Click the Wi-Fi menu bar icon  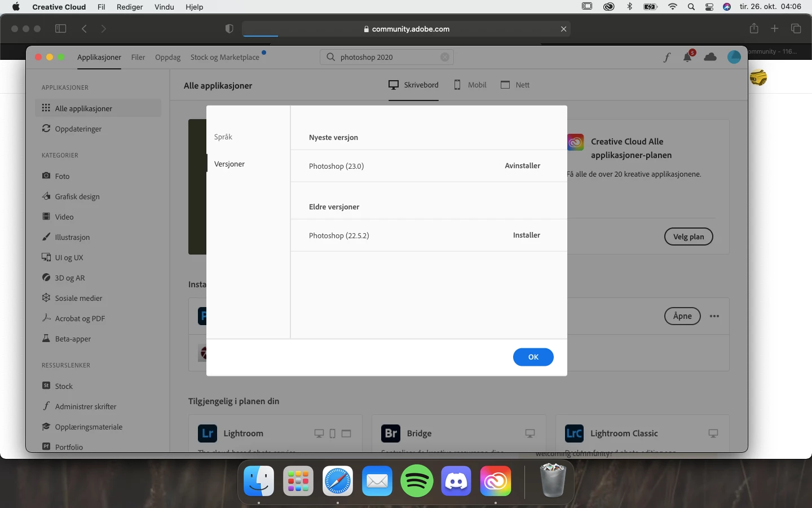point(673,7)
